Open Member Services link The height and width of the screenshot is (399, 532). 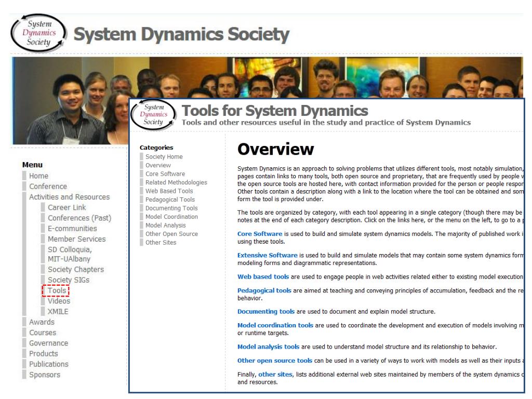coord(77,239)
